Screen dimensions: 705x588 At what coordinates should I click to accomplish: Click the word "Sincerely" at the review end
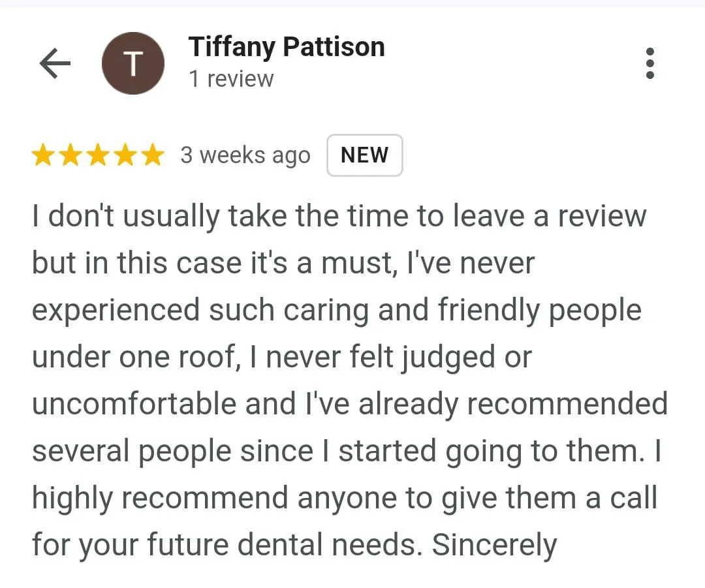point(495,545)
